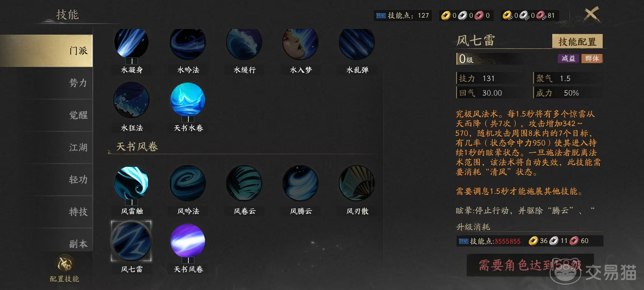This screenshot has width=644, height=290.
Task: Click the 技能配置 button
Action: pos(577,41)
